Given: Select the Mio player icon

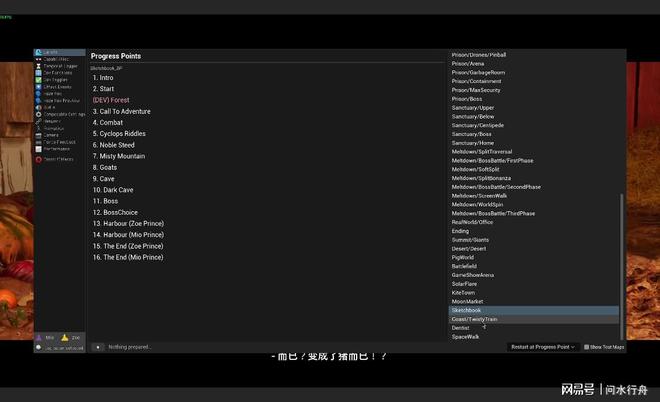Looking at the screenshot, I should [x=38, y=338].
